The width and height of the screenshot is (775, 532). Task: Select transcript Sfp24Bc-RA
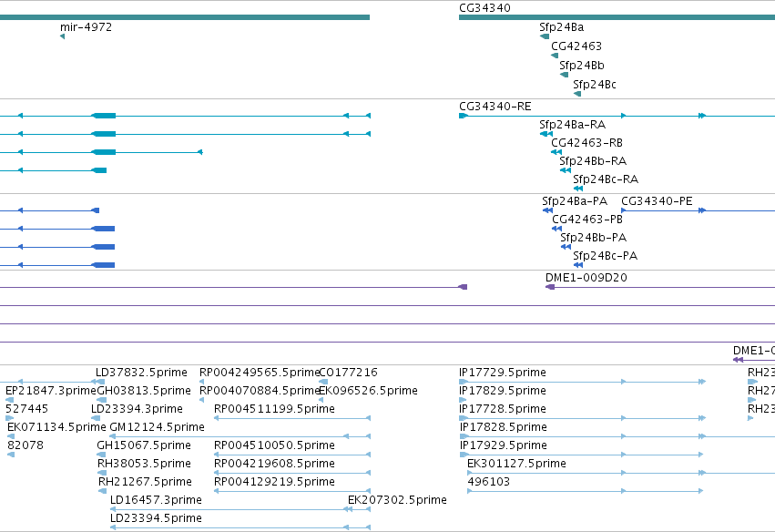point(606,179)
